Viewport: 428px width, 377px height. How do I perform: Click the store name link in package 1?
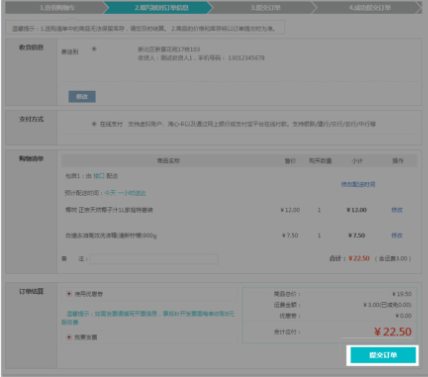point(99,176)
